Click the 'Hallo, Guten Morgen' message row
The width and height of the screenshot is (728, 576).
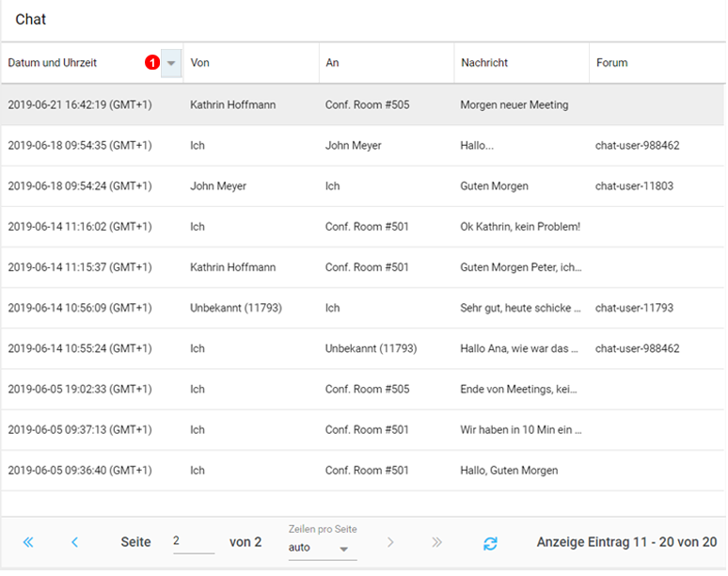pos(509,471)
